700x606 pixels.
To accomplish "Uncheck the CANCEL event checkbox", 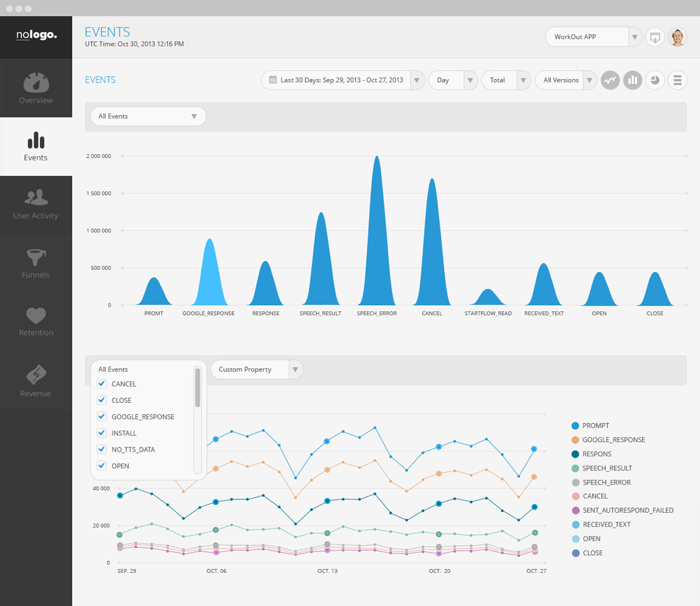I will [102, 384].
